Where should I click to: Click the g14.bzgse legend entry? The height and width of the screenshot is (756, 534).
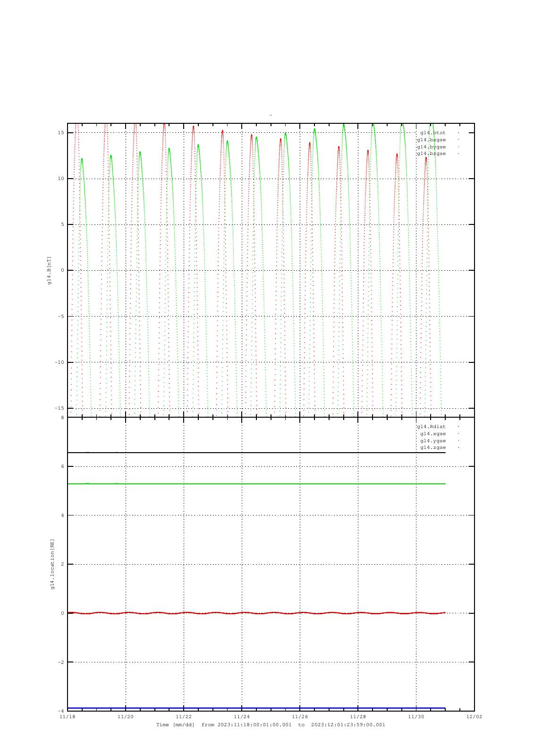[x=431, y=154]
